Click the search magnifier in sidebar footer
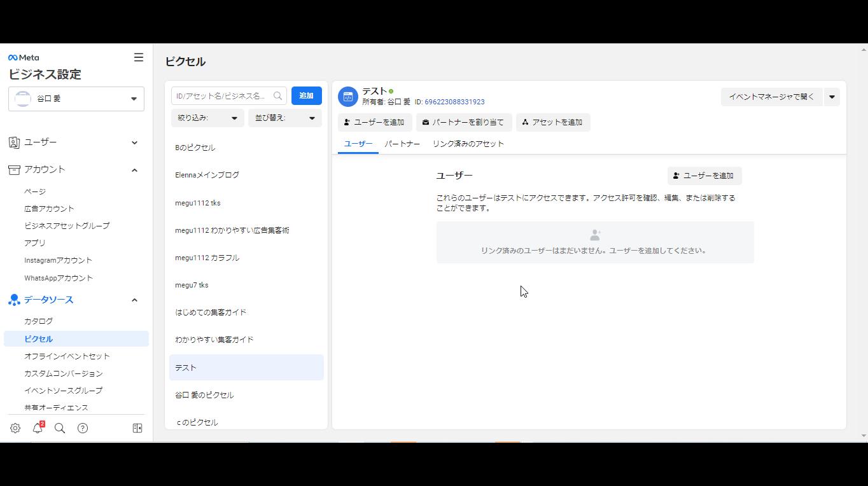Screen dimensions: 868x486 [60, 428]
